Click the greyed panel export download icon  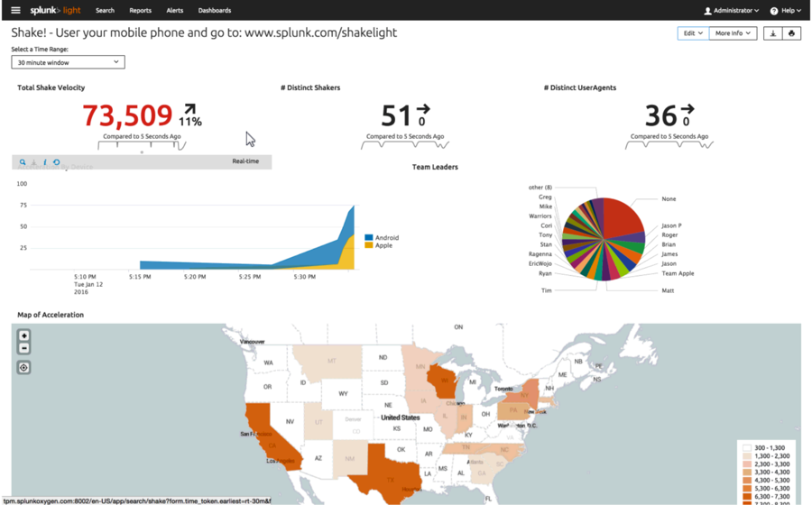(33, 162)
